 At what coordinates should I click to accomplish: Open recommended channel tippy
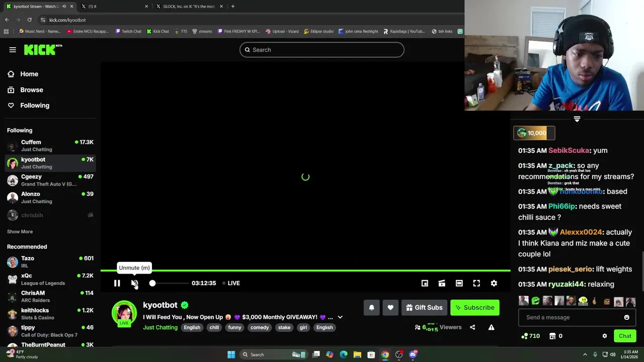[x=50, y=331]
